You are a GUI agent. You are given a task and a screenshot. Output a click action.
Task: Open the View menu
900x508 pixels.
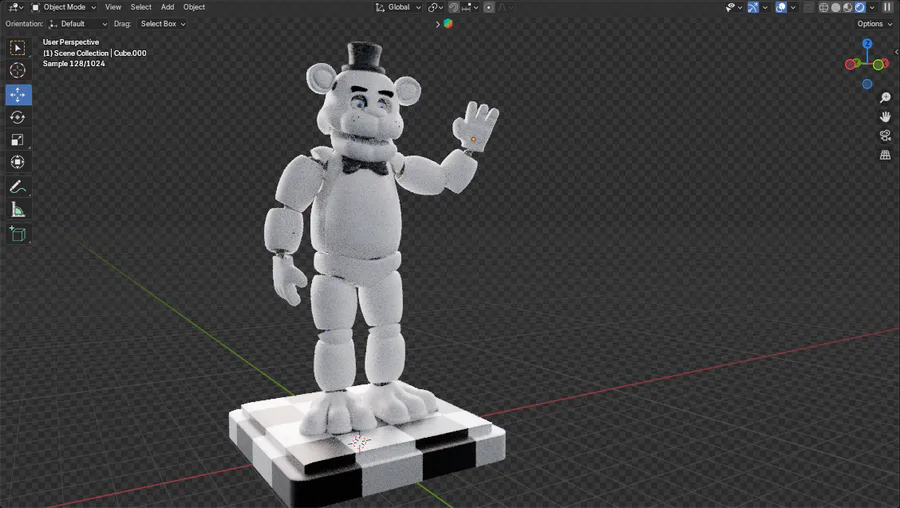(x=113, y=7)
